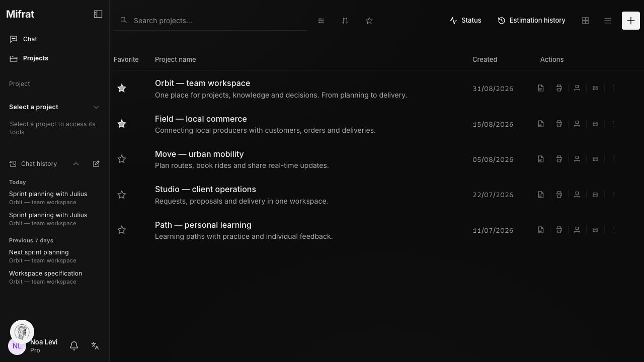The image size is (644, 362).
Task: Create a new project with plus button
Action: (631, 21)
